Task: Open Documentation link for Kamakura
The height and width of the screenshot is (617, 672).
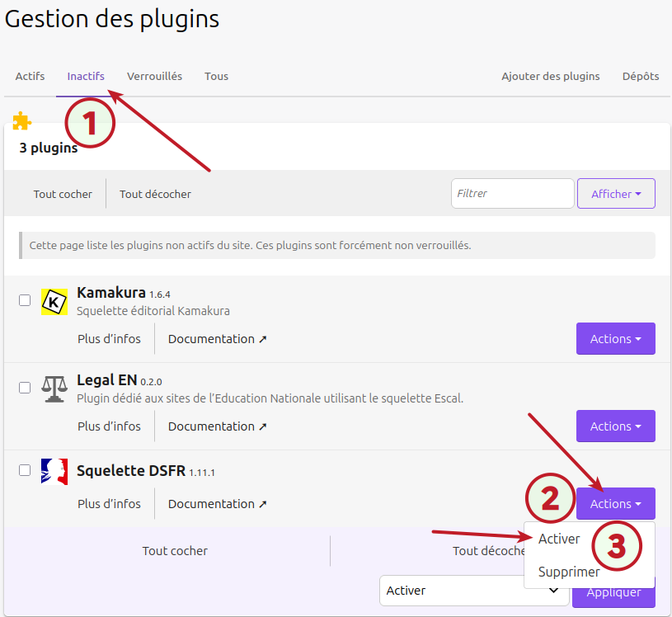Action: click(x=218, y=339)
